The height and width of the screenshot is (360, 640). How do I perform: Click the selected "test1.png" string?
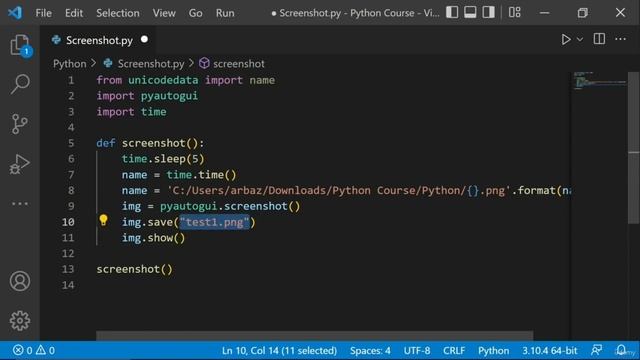coord(215,222)
